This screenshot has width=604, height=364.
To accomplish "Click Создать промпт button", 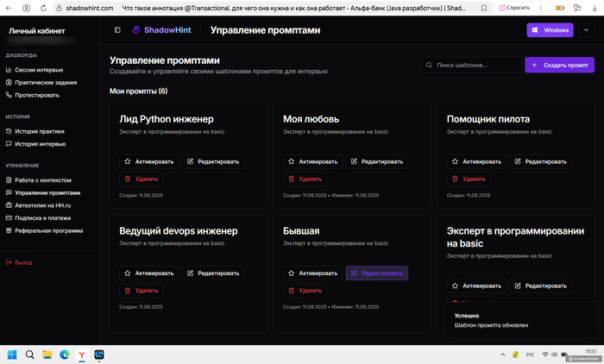I will pyautogui.click(x=559, y=65).
